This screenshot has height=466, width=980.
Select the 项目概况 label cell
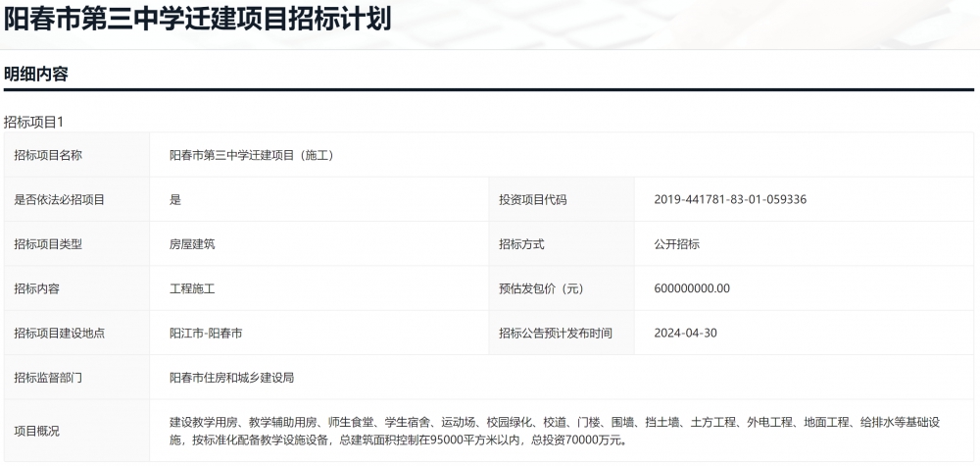click(76, 431)
